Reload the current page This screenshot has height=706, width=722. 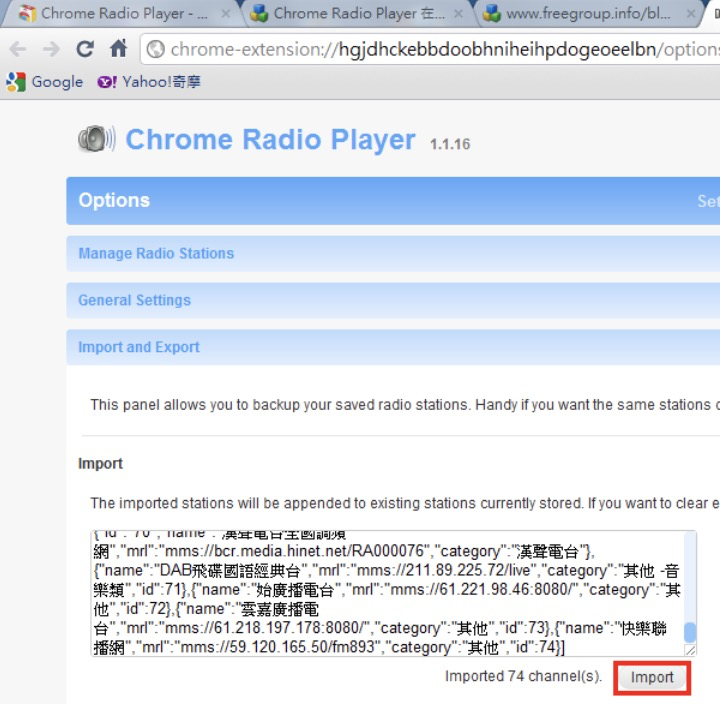(85, 48)
